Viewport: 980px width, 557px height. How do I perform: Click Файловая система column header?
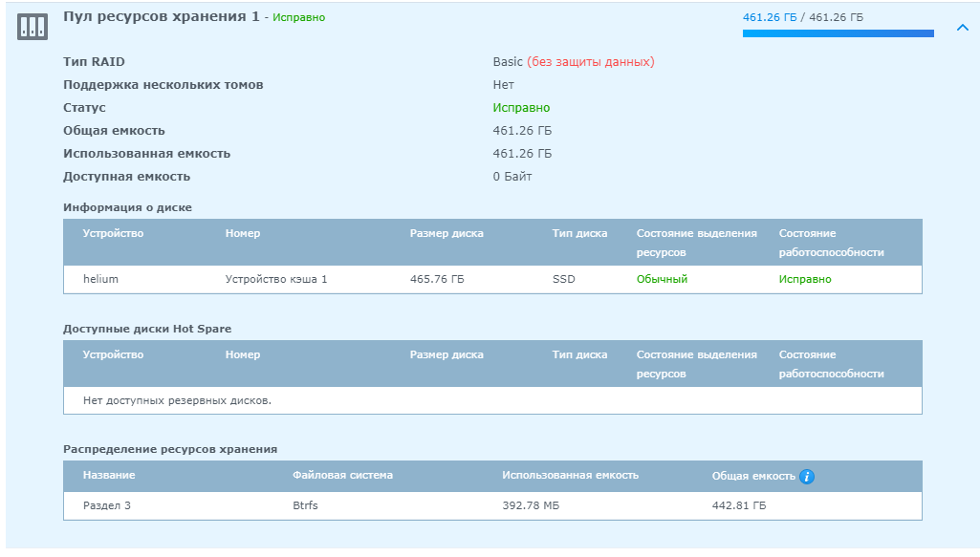coord(342,475)
